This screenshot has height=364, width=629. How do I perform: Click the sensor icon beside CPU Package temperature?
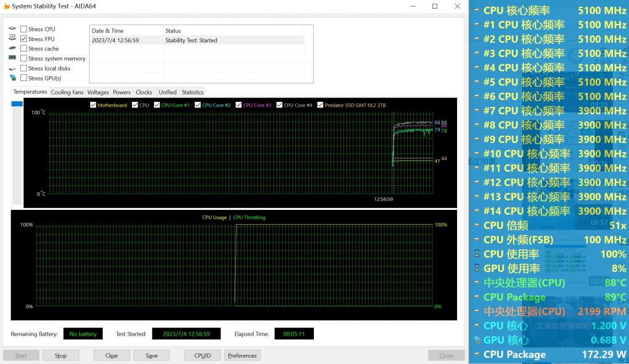tap(477, 297)
